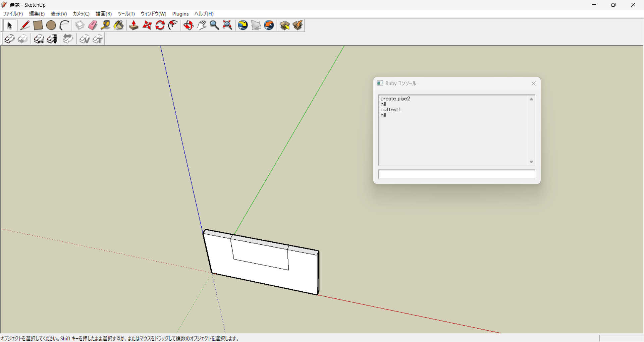
Task: Click the '無題 - SketchUp' window title
Action: pos(28,5)
